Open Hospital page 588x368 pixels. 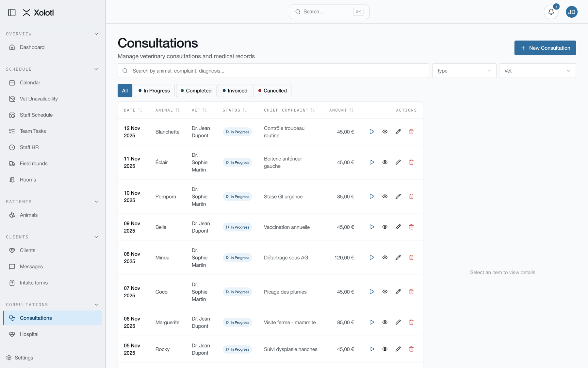53,334
